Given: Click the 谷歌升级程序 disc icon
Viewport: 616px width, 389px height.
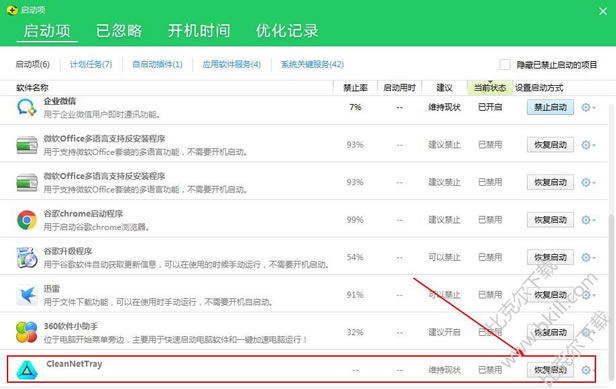Looking at the screenshot, I should click(x=27, y=257).
